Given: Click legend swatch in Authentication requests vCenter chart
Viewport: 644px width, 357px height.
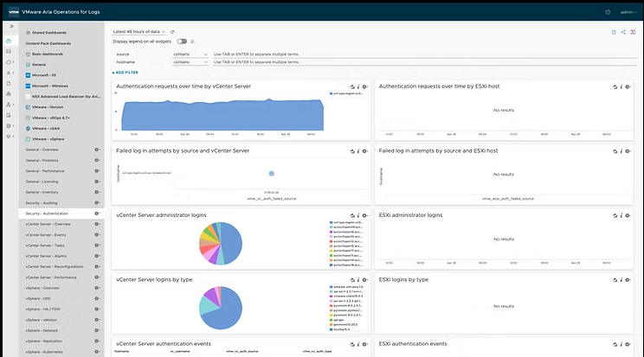Looking at the screenshot, I should tap(331, 94).
